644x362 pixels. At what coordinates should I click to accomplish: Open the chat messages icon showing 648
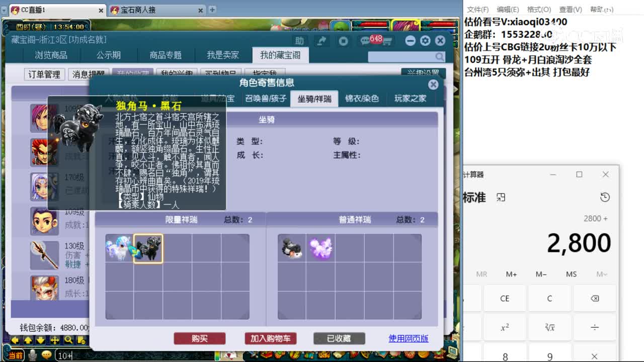click(x=365, y=41)
